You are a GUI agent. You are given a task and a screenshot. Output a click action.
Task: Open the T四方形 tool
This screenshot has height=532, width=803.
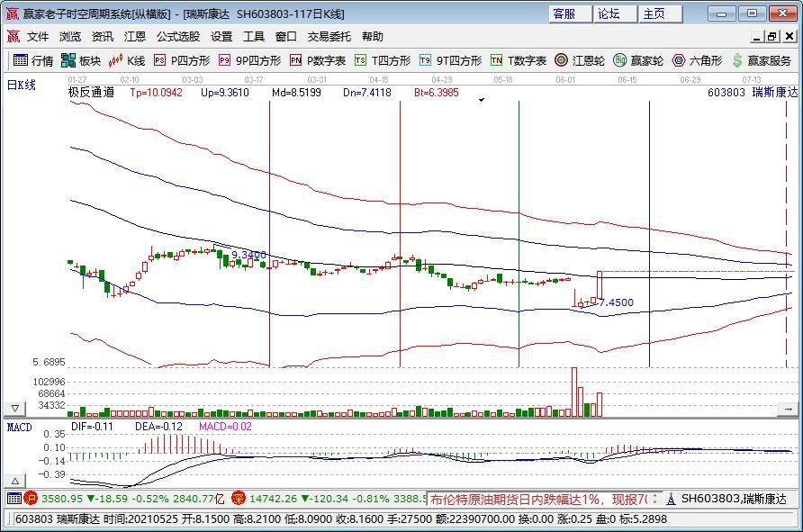pos(383,60)
